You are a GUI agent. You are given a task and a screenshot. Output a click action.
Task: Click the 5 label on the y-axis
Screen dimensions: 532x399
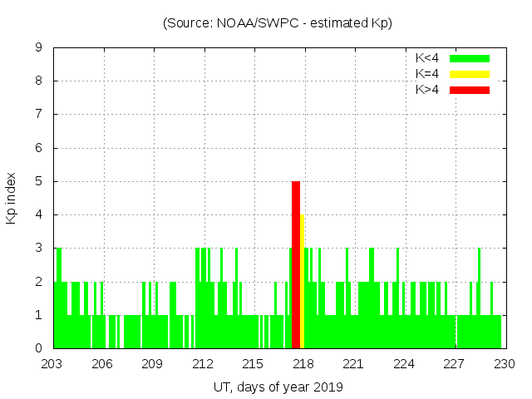tap(39, 181)
